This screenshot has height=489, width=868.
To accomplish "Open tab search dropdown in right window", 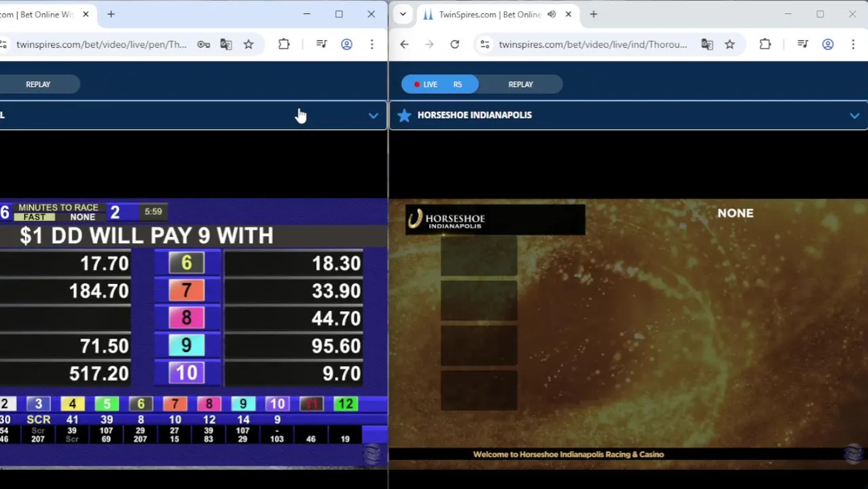I will [x=403, y=14].
